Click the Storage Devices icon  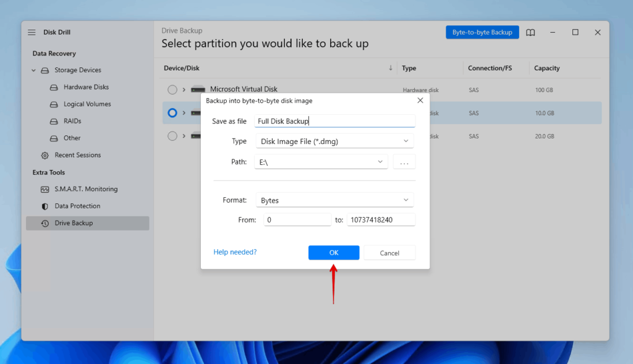44,70
